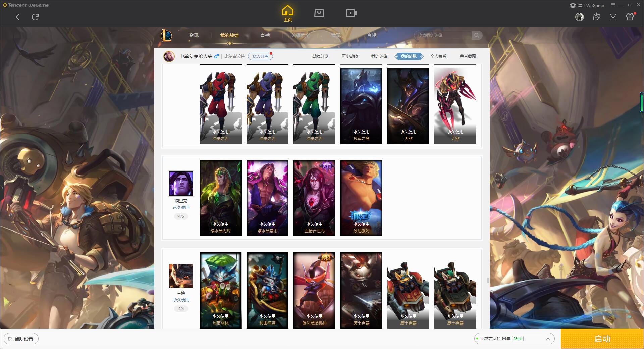The width and height of the screenshot is (644, 349).
Task: Open the 血精石诅咒 skin card
Action: [314, 198]
